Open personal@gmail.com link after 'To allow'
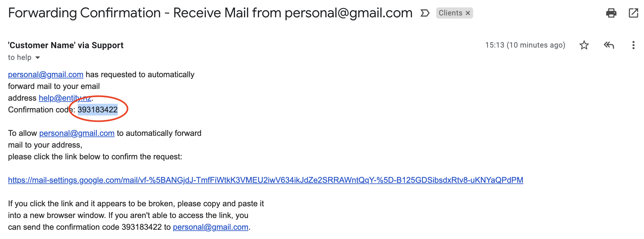Screen dimensions: 644x239 (x=77, y=133)
